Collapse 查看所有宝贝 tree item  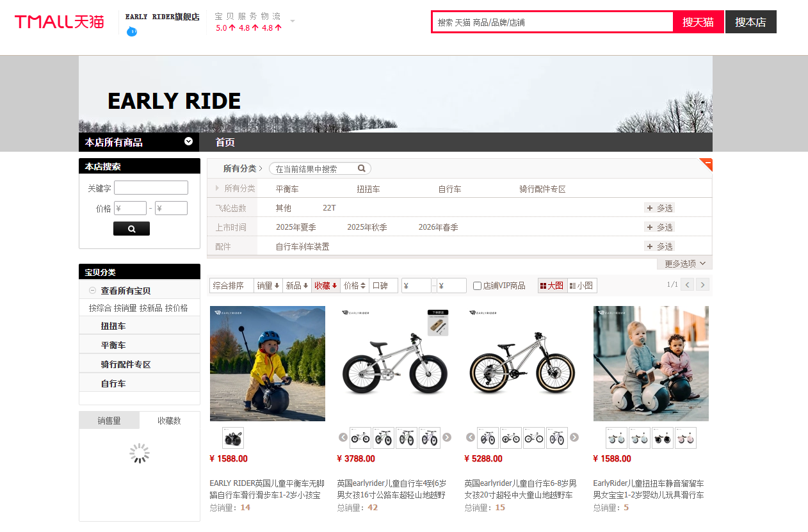92,291
